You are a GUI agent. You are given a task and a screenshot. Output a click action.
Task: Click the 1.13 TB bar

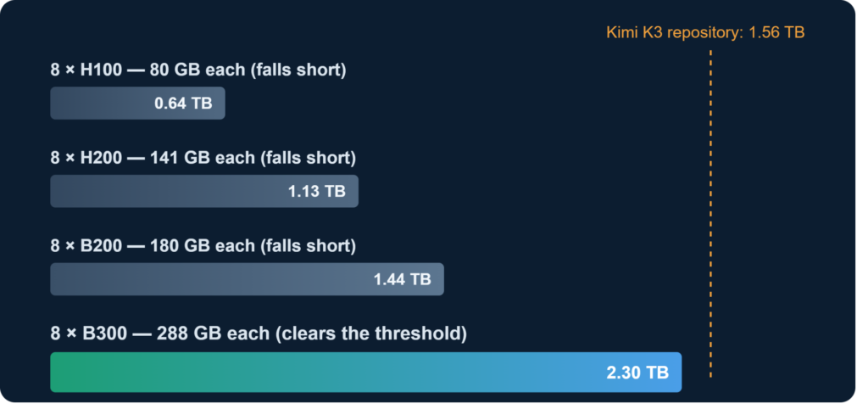coord(204,191)
